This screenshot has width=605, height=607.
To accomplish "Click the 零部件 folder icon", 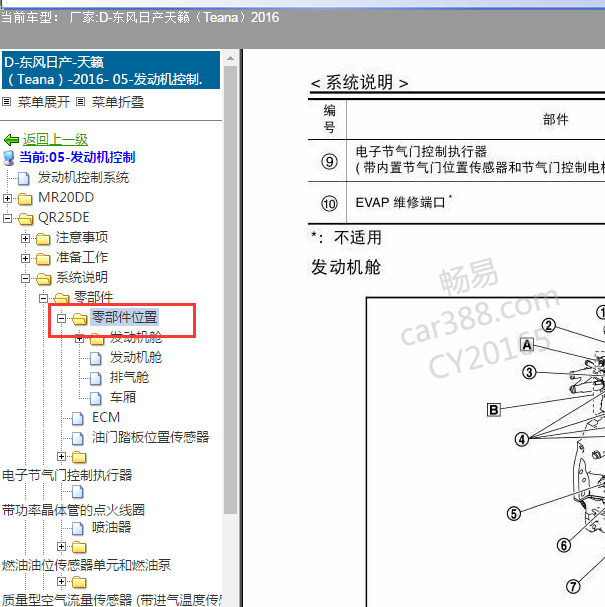I will click(62, 298).
